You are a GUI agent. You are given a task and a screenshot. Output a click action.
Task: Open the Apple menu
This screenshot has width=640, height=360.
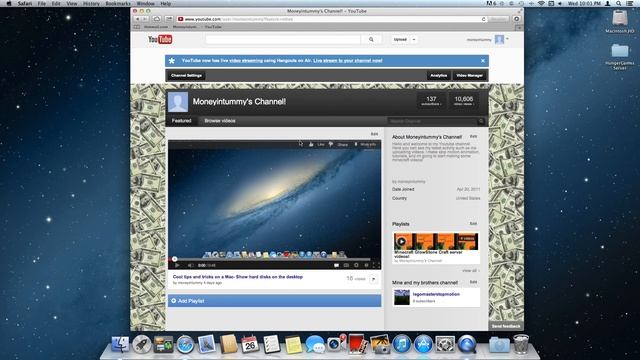point(8,3)
